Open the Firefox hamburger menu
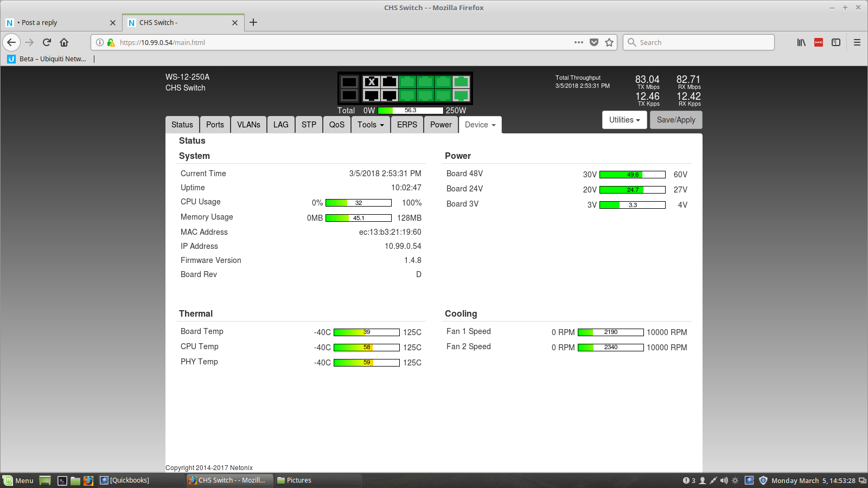 pyautogui.click(x=857, y=42)
